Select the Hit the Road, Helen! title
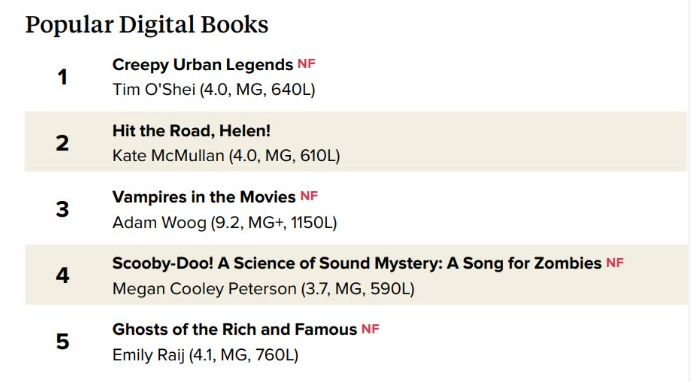 (191, 131)
